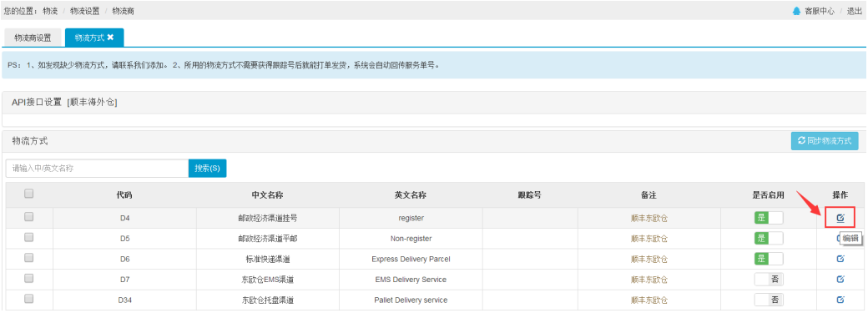This screenshot has height=318, width=868.
Task: Close the 物流方式 tab with X
Action: click(110, 38)
